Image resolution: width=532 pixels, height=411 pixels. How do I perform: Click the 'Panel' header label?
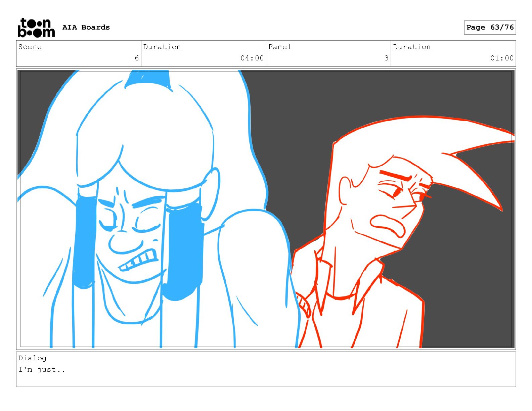click(x=280, y=47)
